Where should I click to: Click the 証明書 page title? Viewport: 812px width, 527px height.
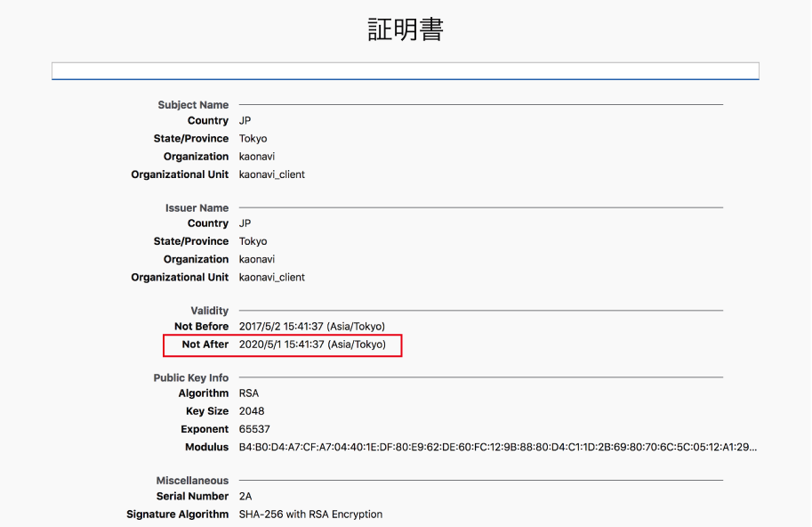point(406,29)
